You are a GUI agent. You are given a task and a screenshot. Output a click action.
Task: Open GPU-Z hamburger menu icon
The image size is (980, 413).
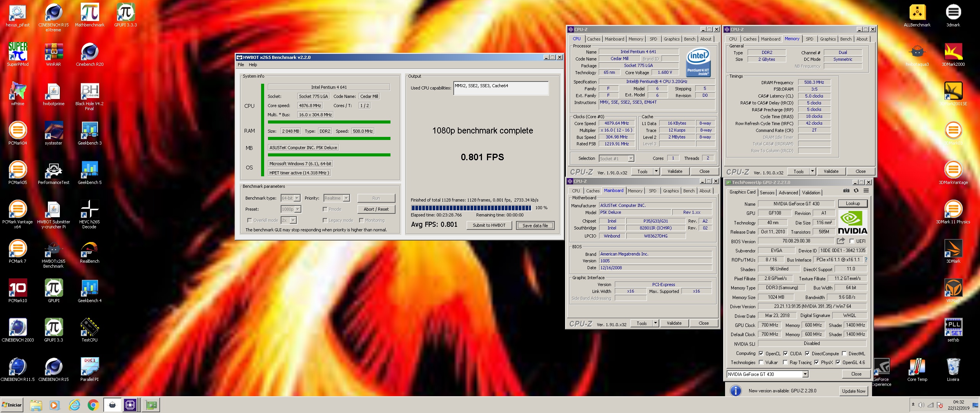click(866, 191)
